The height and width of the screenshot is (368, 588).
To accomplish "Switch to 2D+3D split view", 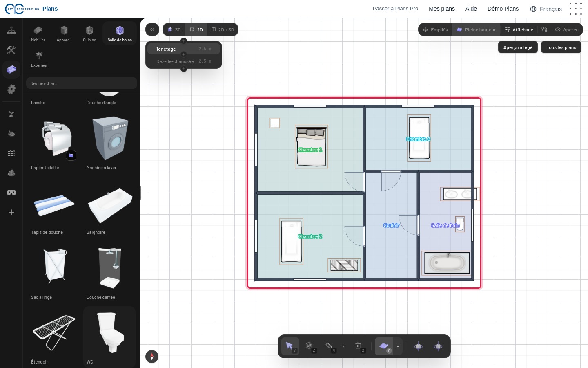I will [223, 29].
